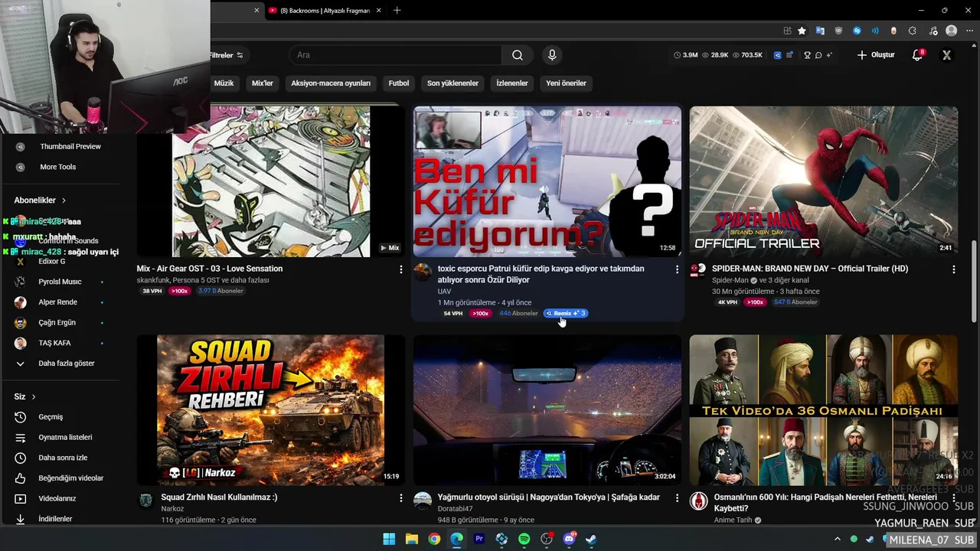Open the Ben mi Küfür ediyorum thumbnail
Viewport: 980px width, 551px height.
pos(547,181)
